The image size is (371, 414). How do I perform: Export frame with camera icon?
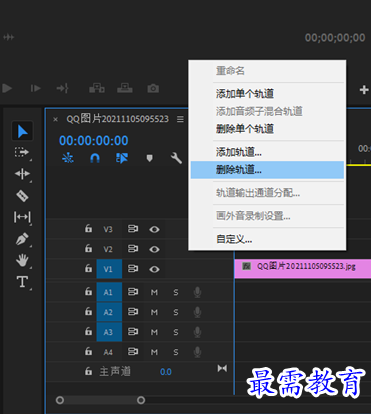pyautogui.click(x=153, y=89)
